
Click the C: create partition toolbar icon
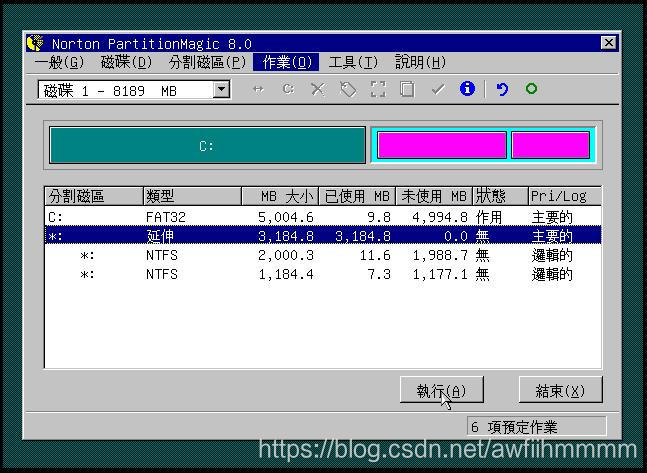pos(288,89)
